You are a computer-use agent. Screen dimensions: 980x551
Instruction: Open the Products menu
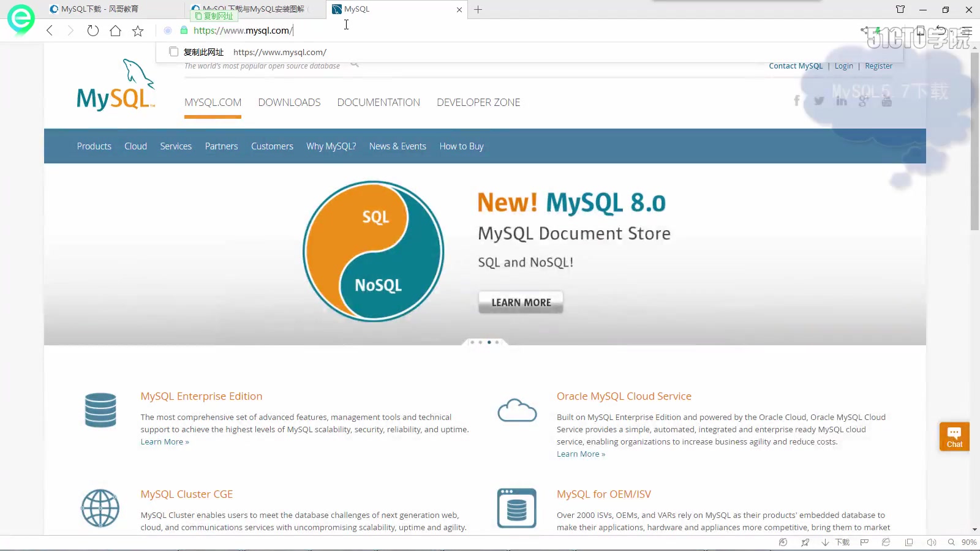coord(94,146)
